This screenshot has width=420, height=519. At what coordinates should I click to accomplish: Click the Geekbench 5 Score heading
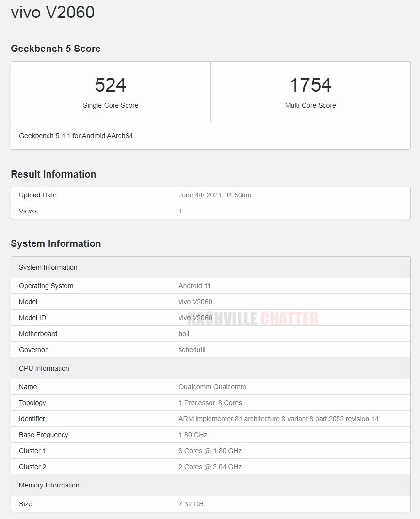tap(55, 49)
